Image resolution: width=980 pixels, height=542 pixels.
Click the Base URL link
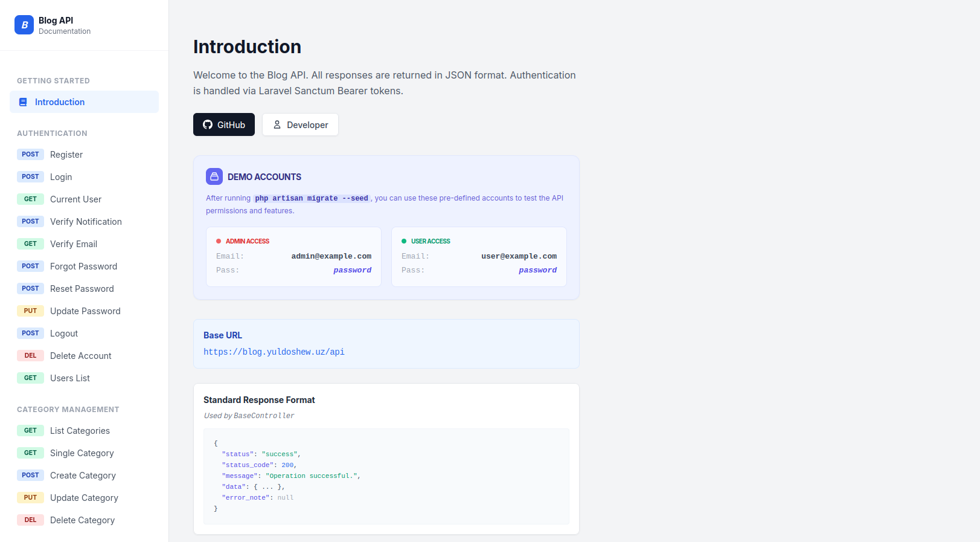click(x=274, y=352)
